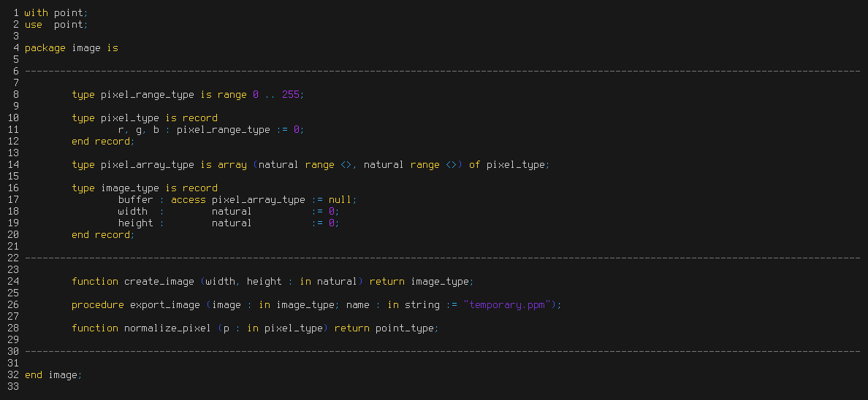Image resolution: width=868 pixels, height=400 pixels.
Task: Click the 'buffer' field on line 17
Action: click(136, 200)
